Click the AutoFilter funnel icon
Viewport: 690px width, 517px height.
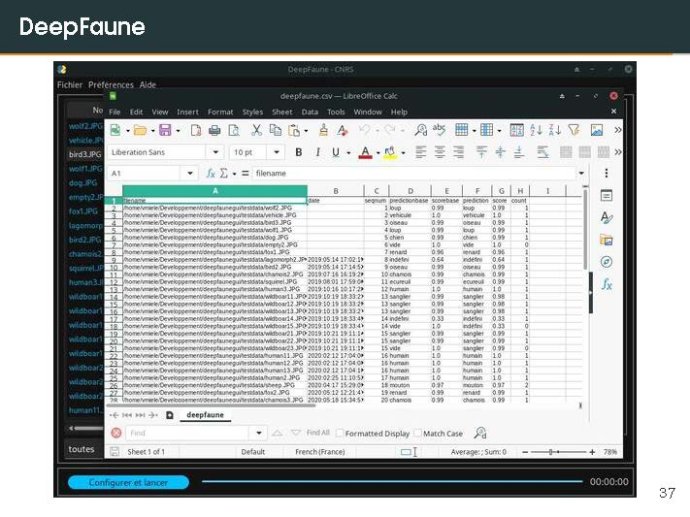coord(573,129)
